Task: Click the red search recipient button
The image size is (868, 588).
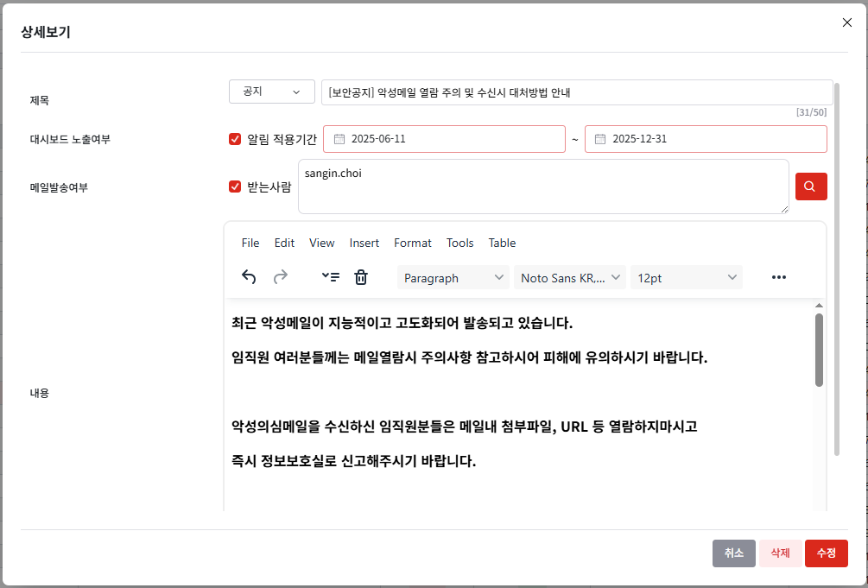Action: (811, 186)
